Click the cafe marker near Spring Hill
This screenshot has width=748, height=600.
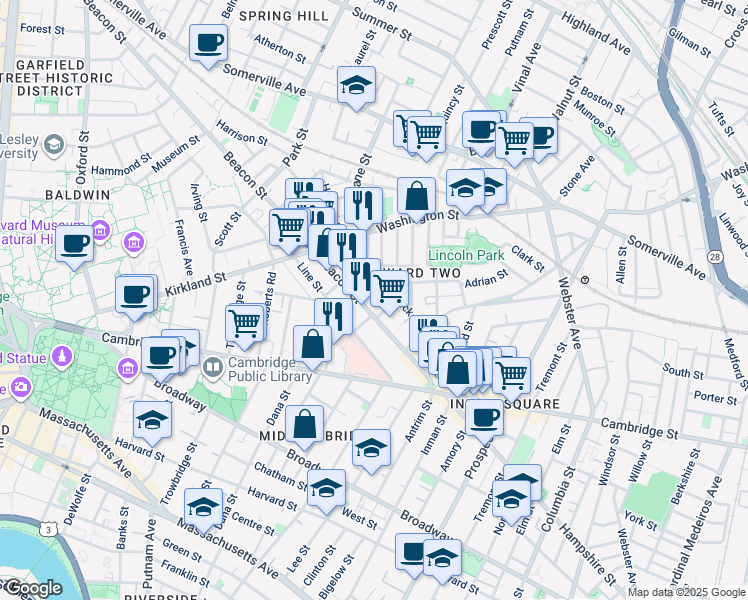[x=208, y=44]
